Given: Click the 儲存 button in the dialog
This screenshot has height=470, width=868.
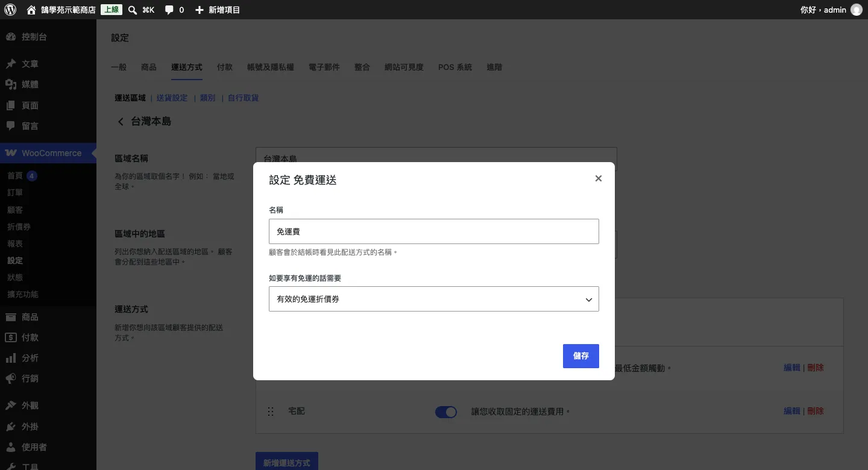Looking at the screenshot, I should [581, 356].
